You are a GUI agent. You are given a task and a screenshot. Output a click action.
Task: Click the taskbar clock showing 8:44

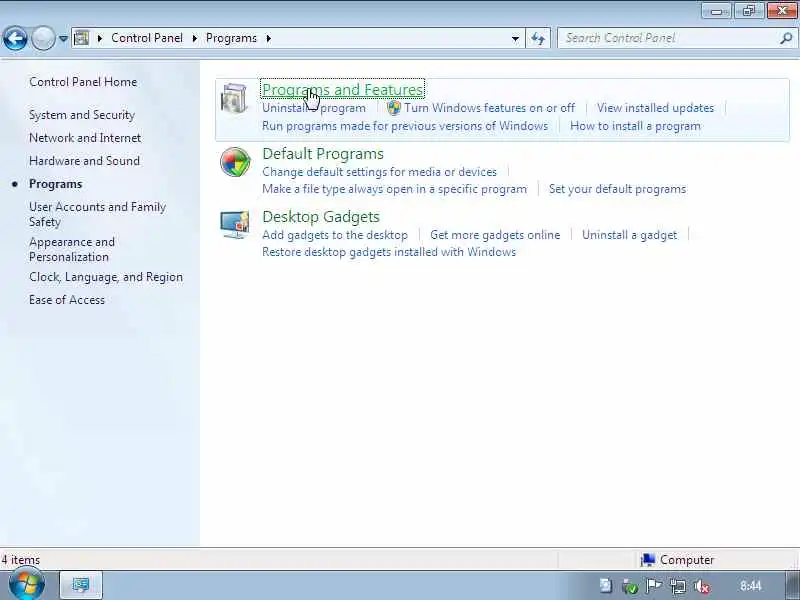751,586
